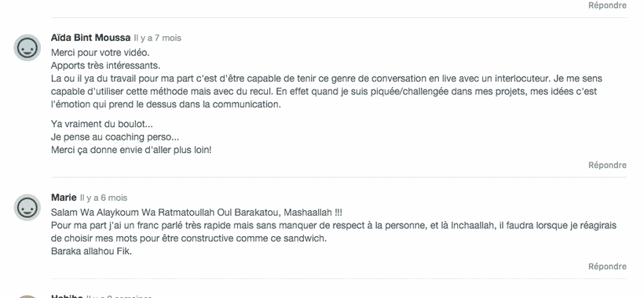Click Marie's smiley avatar icon
644x298 pixels.
[27, 207]
